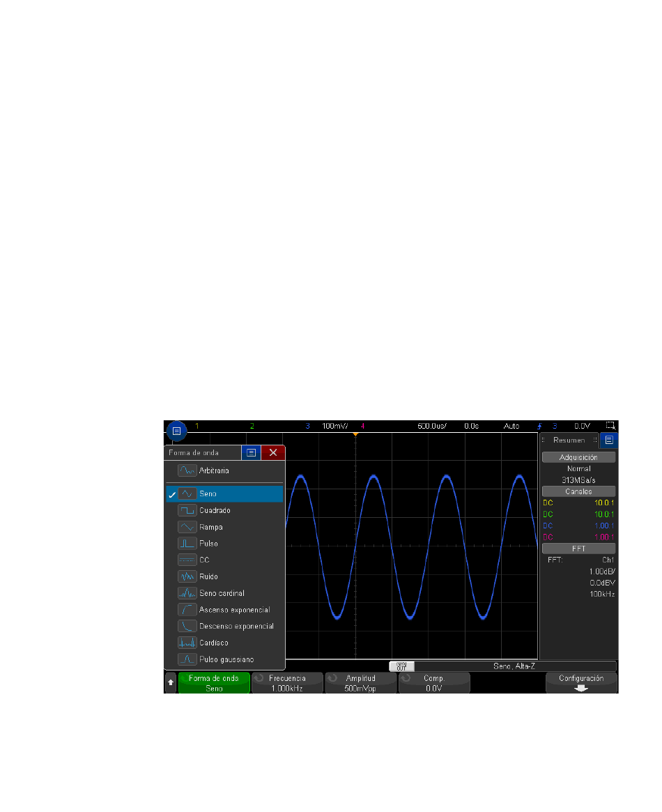Image resolution: width=662 pixels, height=812 pixels.
Task: Tap the 1.00dB/ FFT scale value
Action: 602,572
